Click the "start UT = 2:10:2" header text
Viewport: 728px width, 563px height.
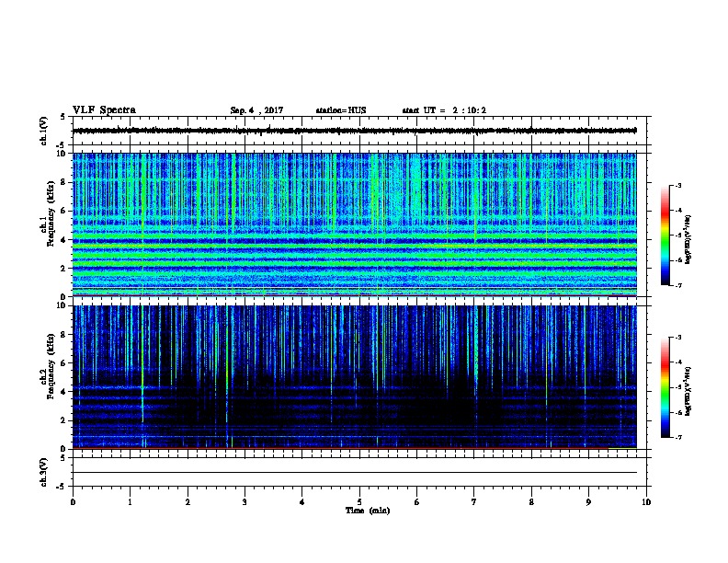(x=444, y=110)
